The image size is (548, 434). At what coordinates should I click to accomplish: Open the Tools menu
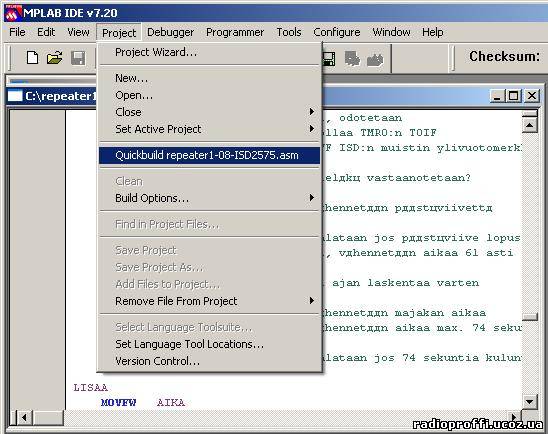tap(289, 32)
